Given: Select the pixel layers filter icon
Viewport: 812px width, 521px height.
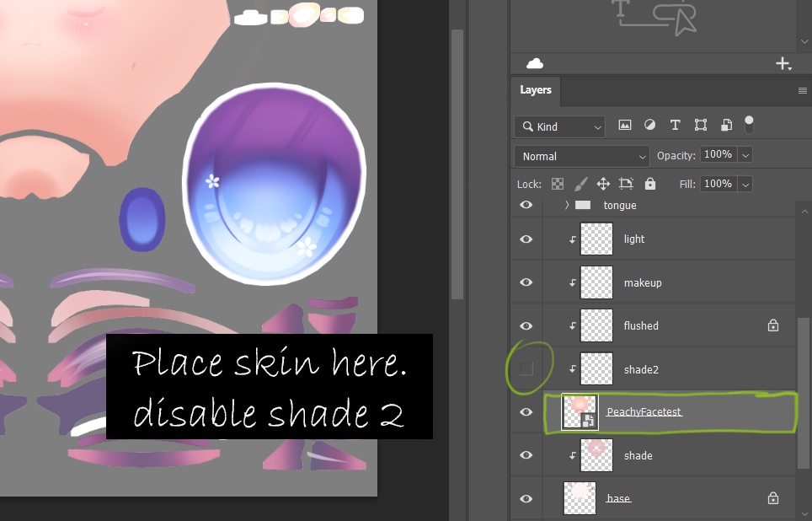Looking at the screenshot, I should click(624, 125).
